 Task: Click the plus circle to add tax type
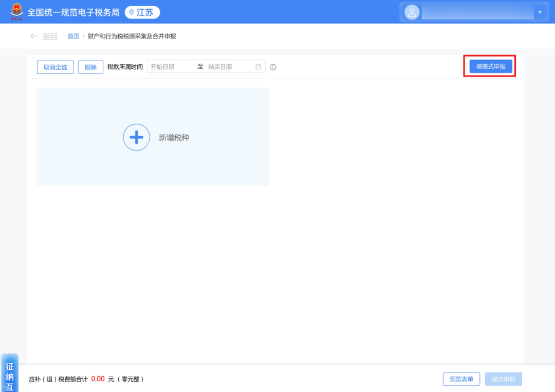coord(136,137)
